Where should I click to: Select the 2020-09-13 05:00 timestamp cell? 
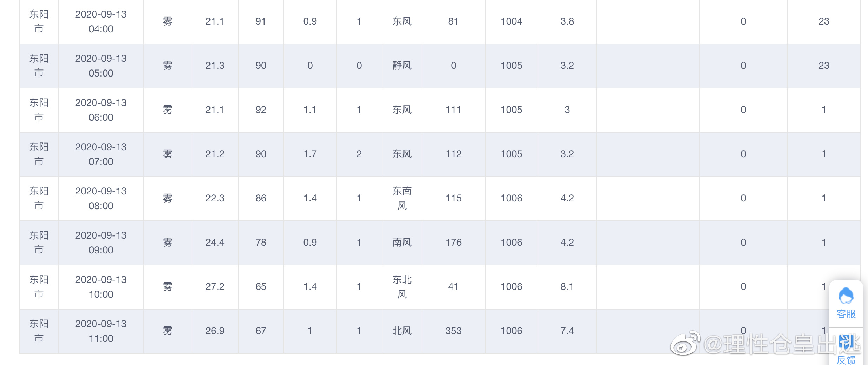tap(101, 66)
